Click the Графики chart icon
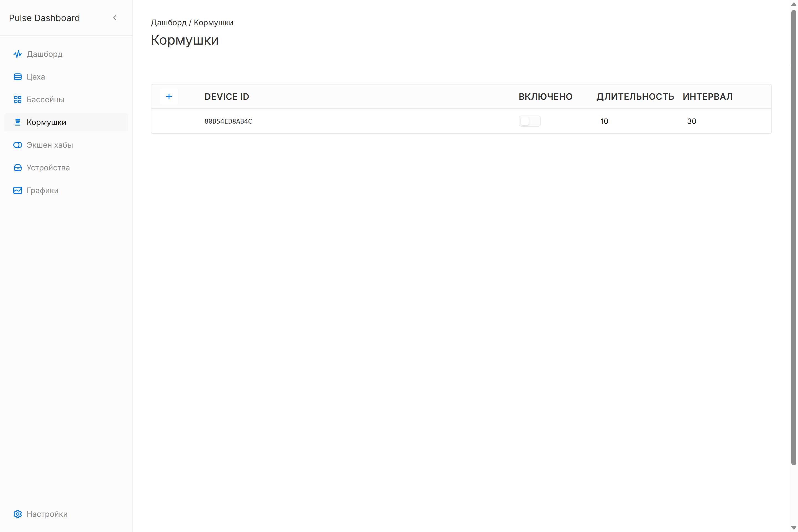The width and height of the screenshot is (798, 532). pyautogui.click(x=18, y=190)
